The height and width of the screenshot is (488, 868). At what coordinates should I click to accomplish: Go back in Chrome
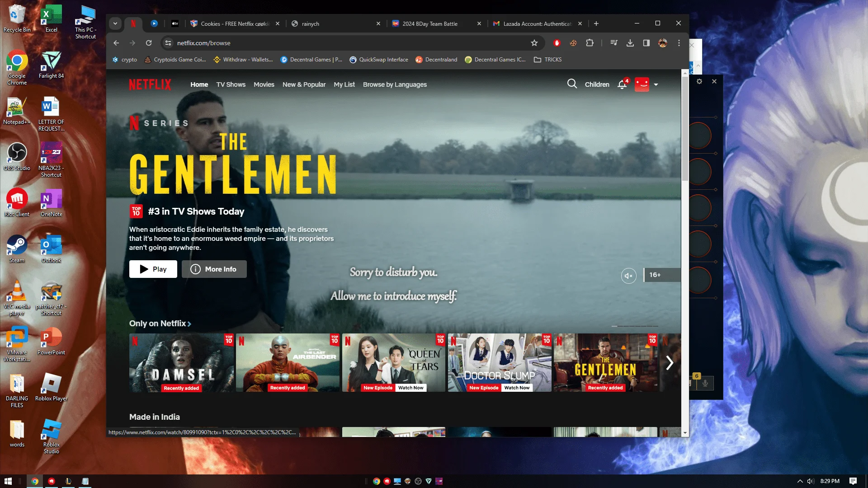(116, 43)
